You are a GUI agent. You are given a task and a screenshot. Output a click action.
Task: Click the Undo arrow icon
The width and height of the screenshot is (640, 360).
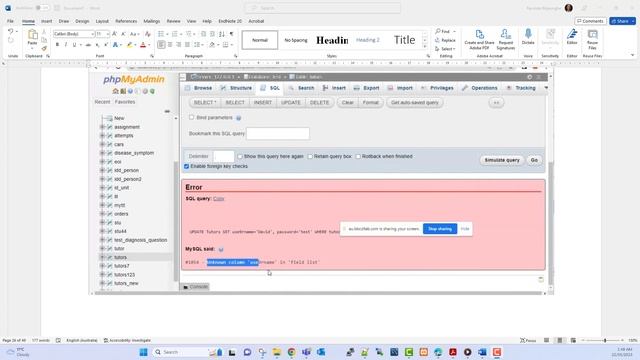click(x=11, y=31)
